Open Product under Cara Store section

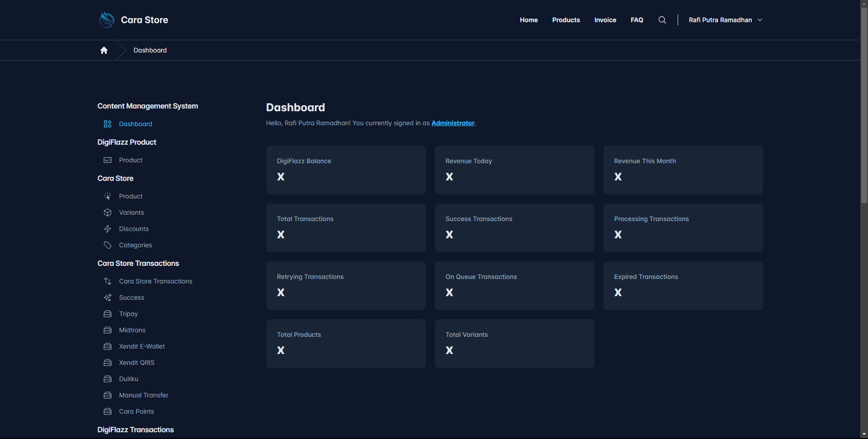pyautogui.click(x=131, y=196)
